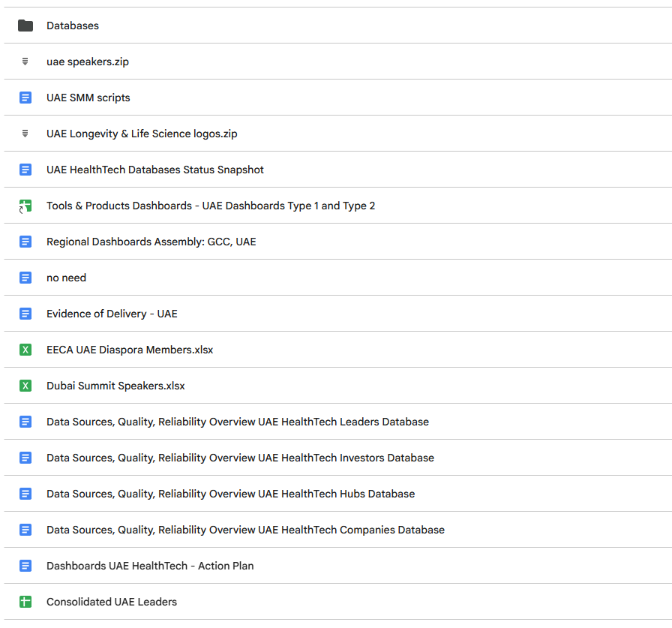Image resolution: width=672 pixels, height=628 pixels.
Task: Select the Consolidated UAE Leaders file name
Action: (112, 602)
